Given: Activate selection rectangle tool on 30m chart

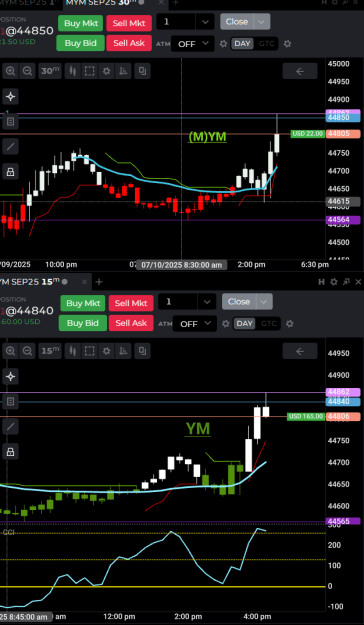Looking at the screenshot, I should coord(89,71).
